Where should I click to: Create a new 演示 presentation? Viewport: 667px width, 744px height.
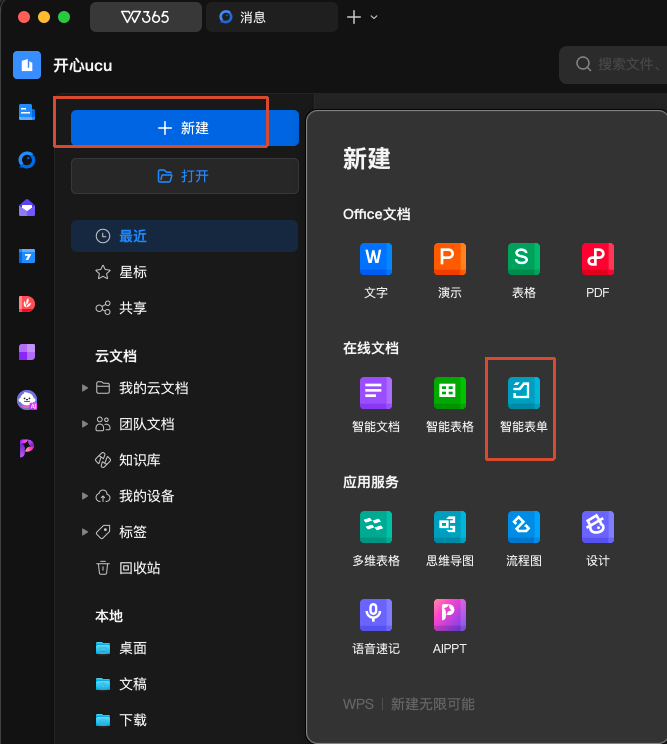click(450, 270)
